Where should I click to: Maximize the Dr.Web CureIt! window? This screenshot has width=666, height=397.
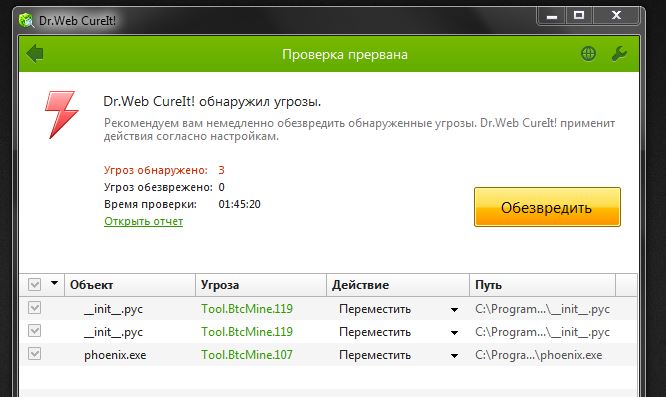579,16
